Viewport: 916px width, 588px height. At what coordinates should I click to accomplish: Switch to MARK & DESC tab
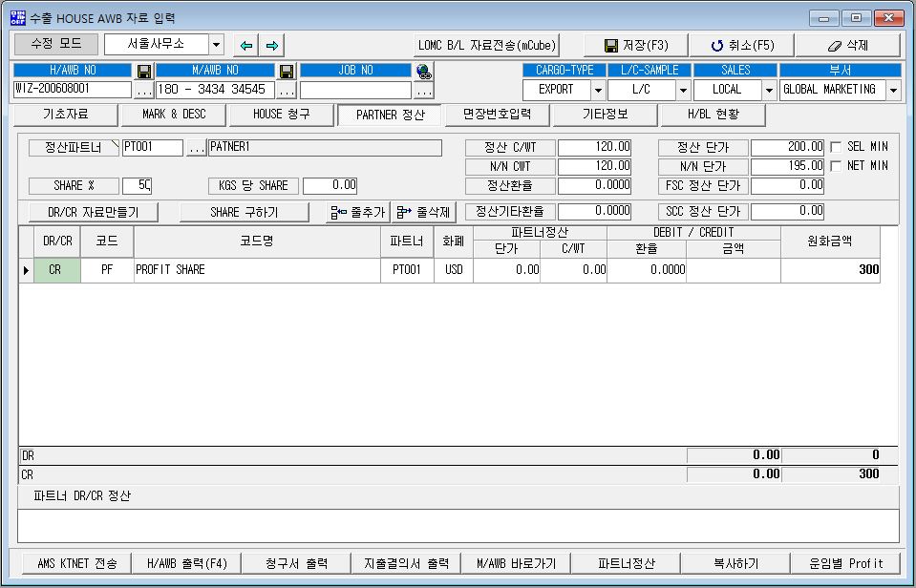[174, 115]
